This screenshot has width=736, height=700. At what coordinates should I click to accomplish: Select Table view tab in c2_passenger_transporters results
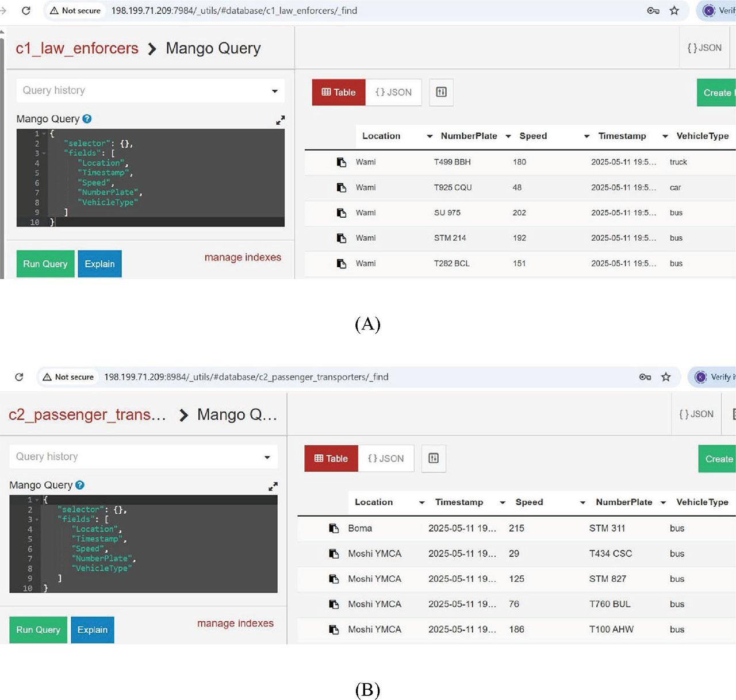pos(331,459)
